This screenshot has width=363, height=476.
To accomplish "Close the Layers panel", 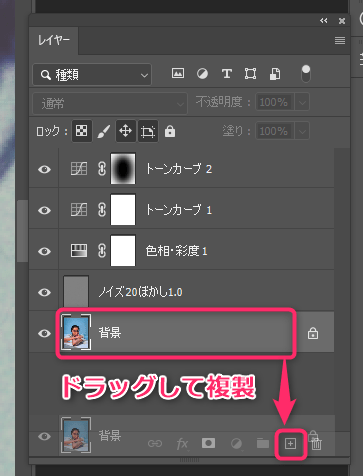I will [x=342, y=21].
